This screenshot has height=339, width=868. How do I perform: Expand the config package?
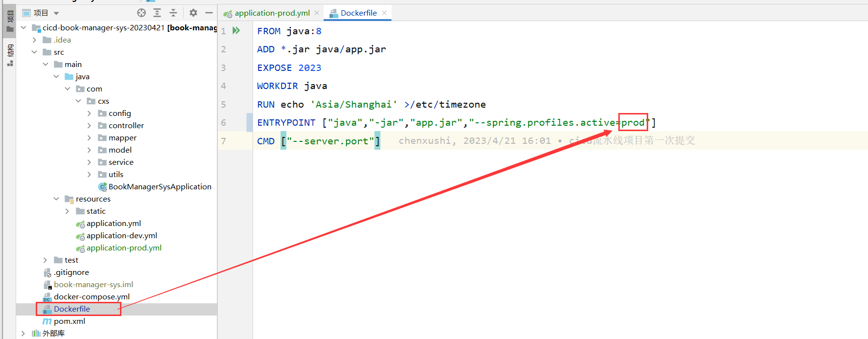click(x=89, y=113)
